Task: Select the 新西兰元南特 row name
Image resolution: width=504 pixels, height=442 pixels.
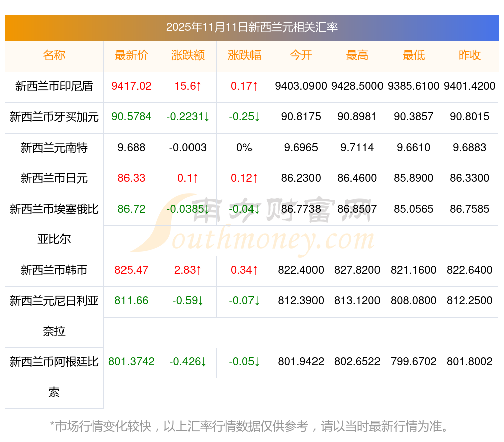Action: click(x=54, y=148)
